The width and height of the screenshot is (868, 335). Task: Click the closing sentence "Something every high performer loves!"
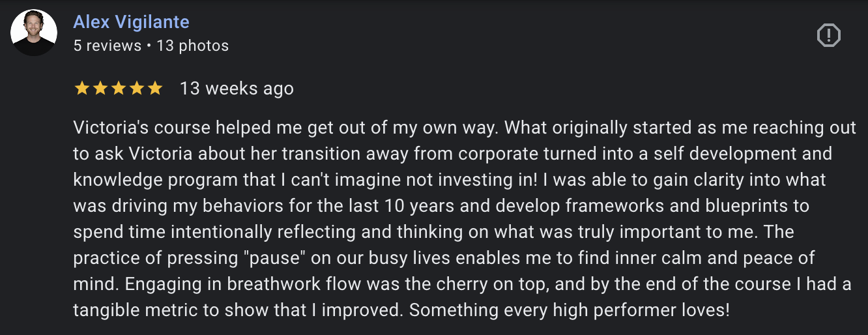point(570,310)
